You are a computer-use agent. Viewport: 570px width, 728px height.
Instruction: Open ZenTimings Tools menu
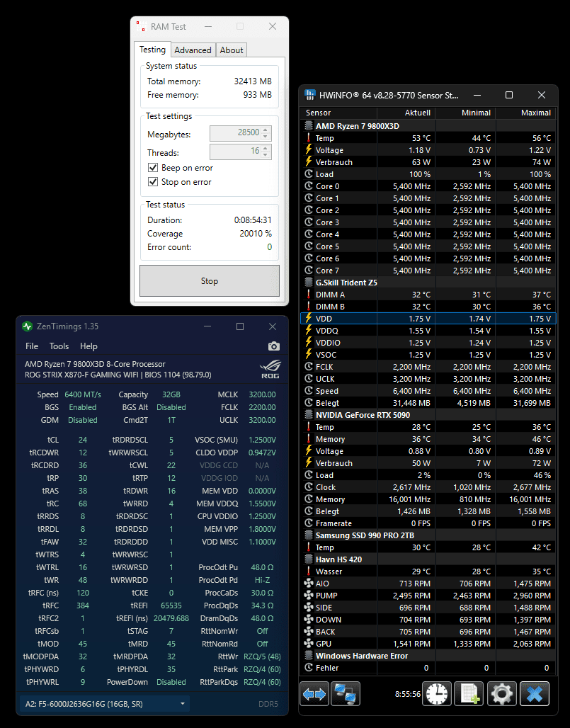[x=59, y=346]
